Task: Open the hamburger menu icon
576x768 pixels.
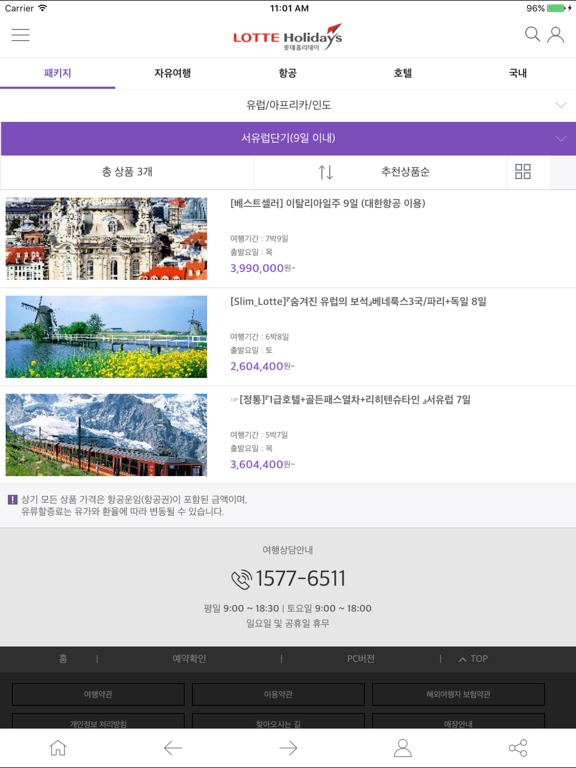Action: point(21,35)
